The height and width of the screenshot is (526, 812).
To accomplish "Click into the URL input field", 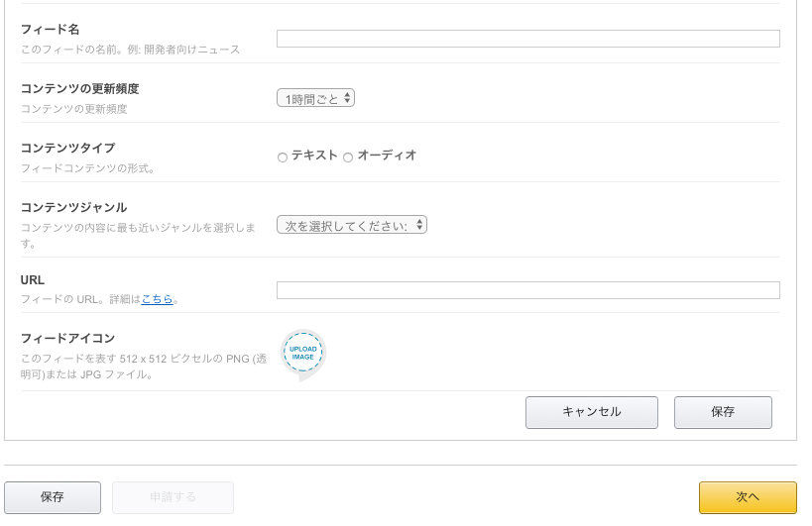I will pyautogui.click(x=528, y=290).
